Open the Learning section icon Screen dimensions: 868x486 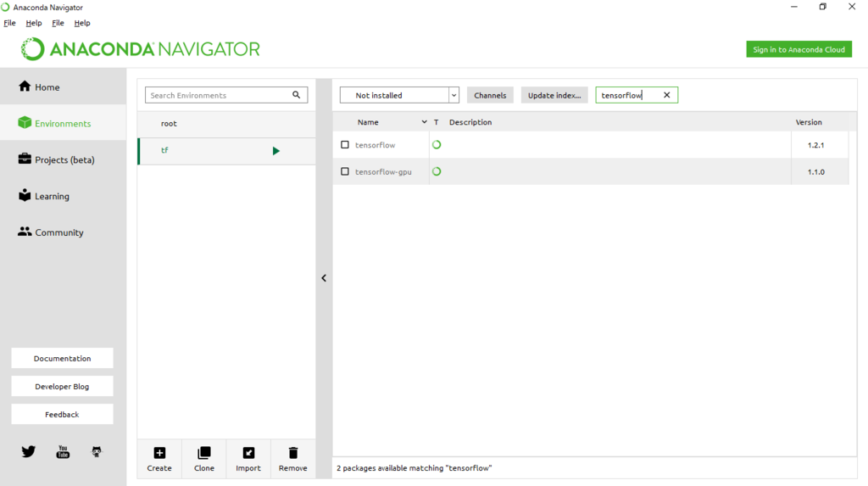click(x=25, y=195)
